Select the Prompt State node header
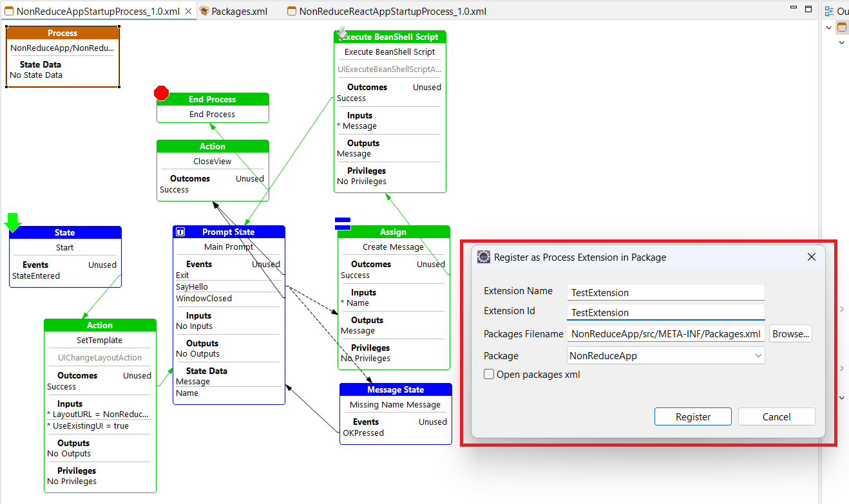Image resolution: width=849 pixels, height=504 pixels. click(229, 232)
